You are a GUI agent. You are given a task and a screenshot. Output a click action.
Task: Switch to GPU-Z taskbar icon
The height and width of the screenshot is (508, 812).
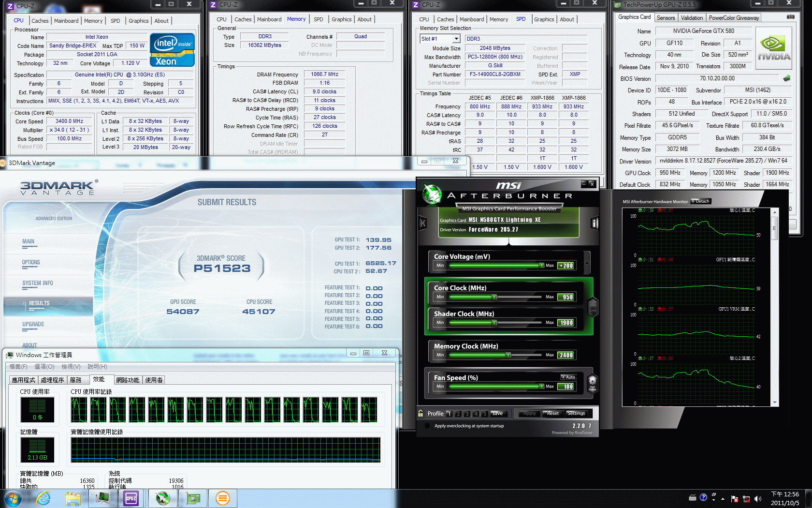pos(193,498)
